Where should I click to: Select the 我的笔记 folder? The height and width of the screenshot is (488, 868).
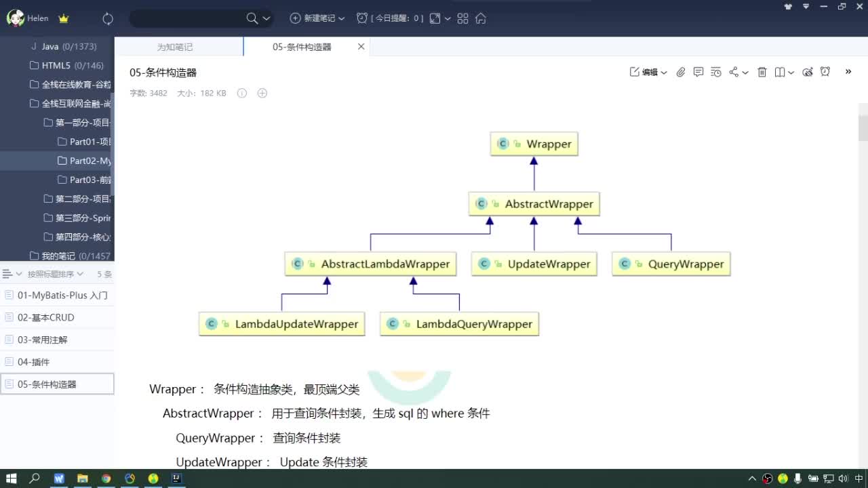click(57, 256)
